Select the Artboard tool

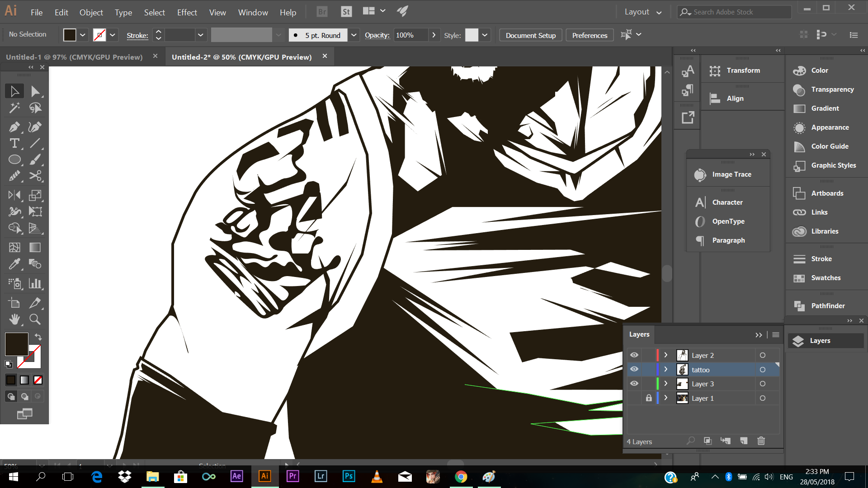tap(14, 303)
